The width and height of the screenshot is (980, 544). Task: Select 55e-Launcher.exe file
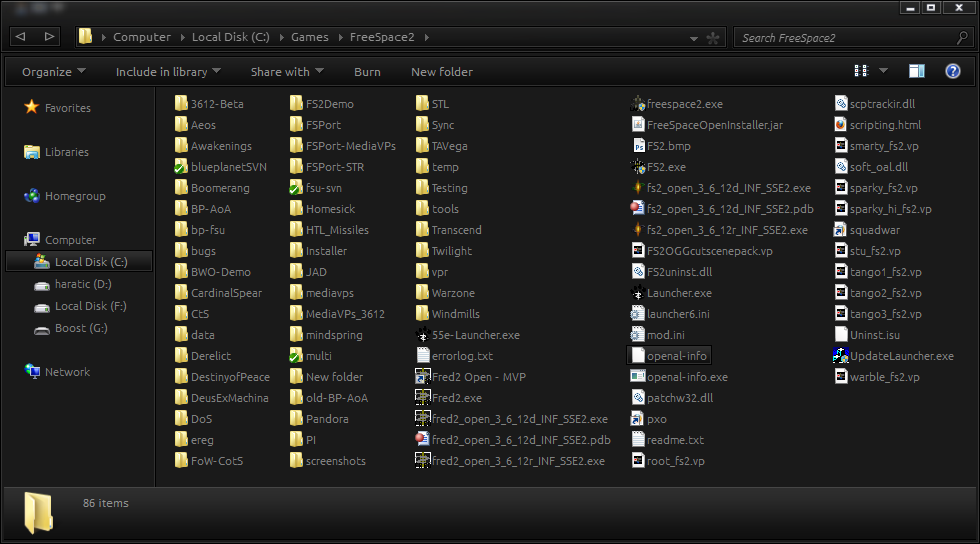coord(468,335)
